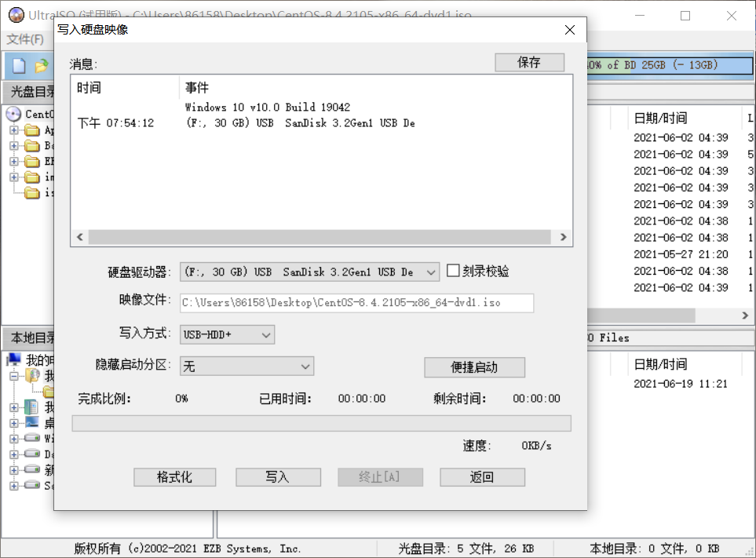
Task: Expand the 'Ap' folder node in image tree
Action: 14,130
